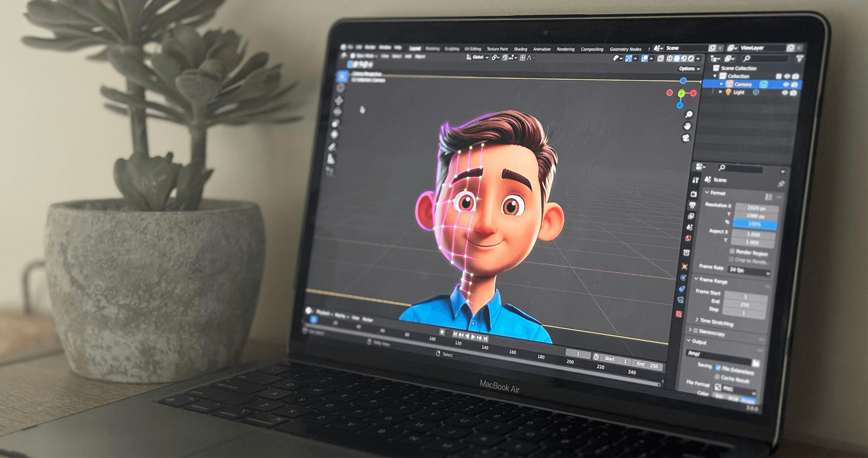Toggle use preview range clock icon

(596, 357)
